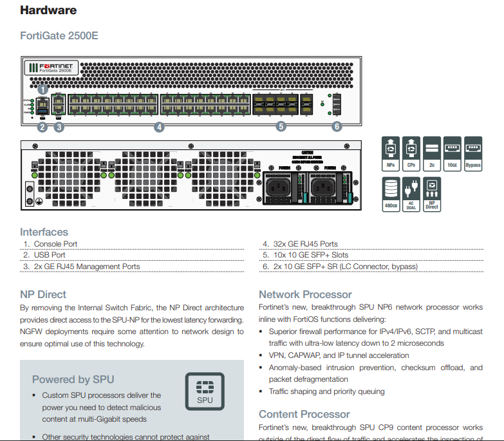Click the "Interfaces" heading

[44, 232]
